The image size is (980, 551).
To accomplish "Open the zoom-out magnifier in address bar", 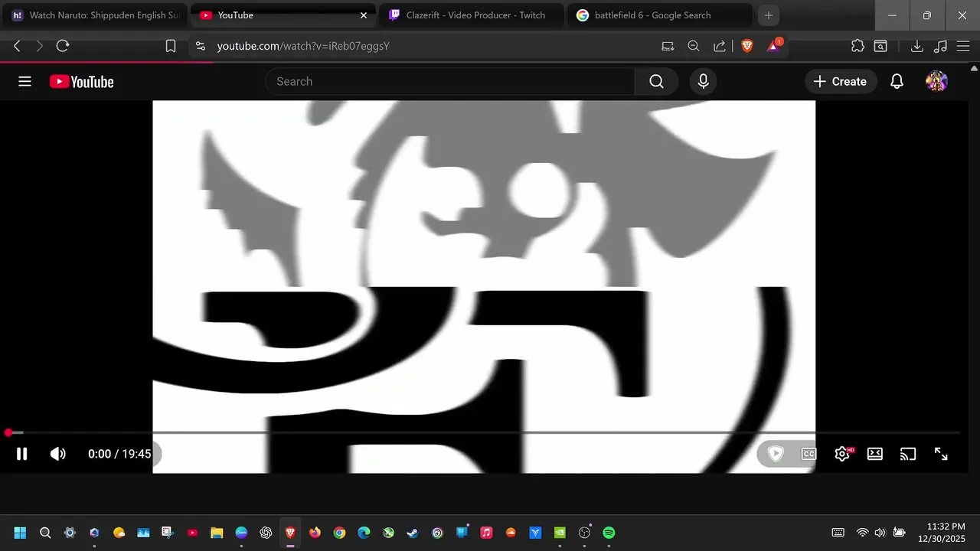I will point(694,46).
